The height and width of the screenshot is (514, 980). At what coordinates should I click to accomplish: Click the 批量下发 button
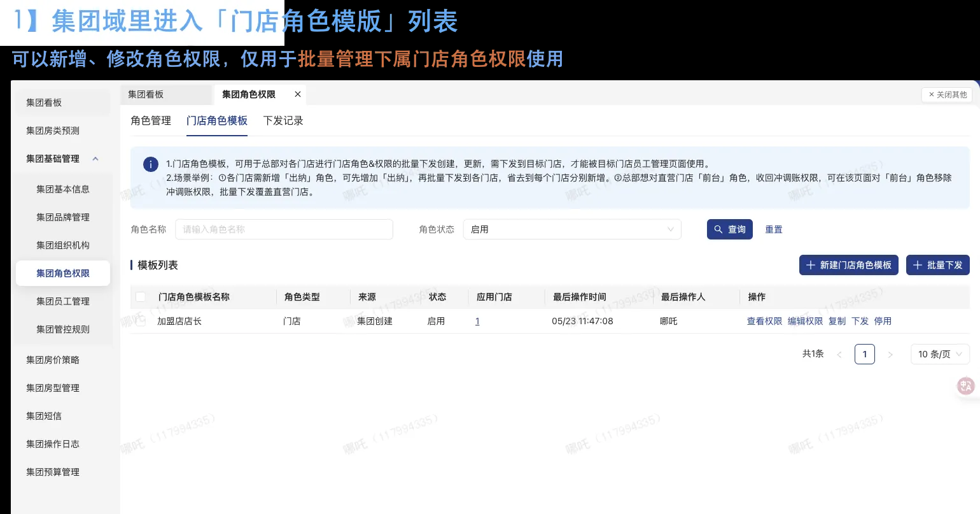pos(938,265)
